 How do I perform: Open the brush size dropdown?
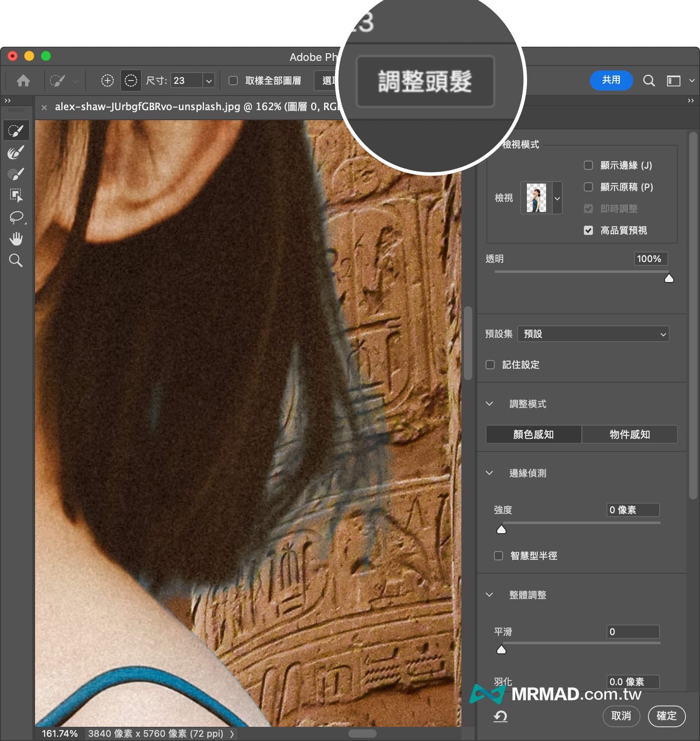coord(209,81)
